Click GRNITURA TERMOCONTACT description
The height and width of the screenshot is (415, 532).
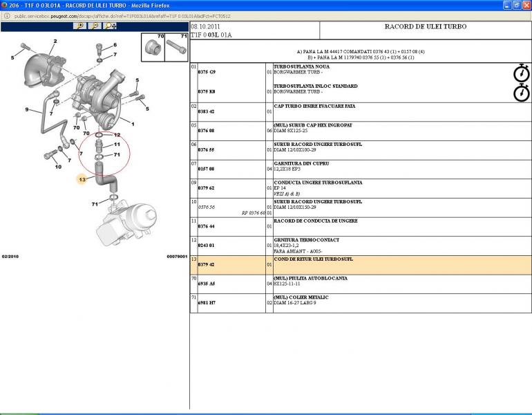(x=306, y=240)
